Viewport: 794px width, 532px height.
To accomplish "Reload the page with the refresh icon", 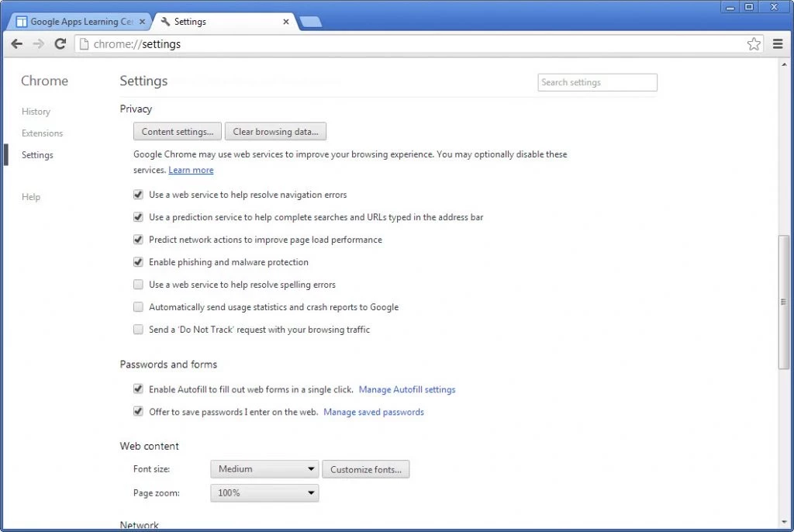I will (60, 44).
